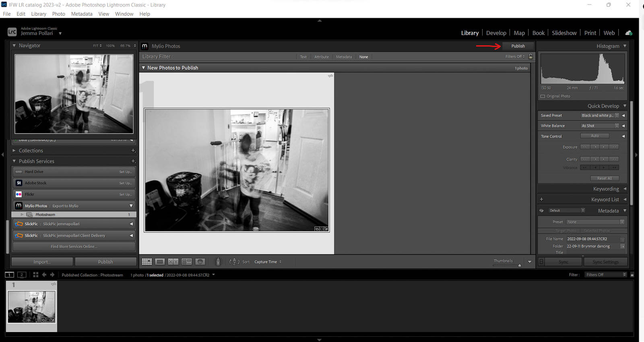Select the Painter spray can tool

(x=218, y=262)
